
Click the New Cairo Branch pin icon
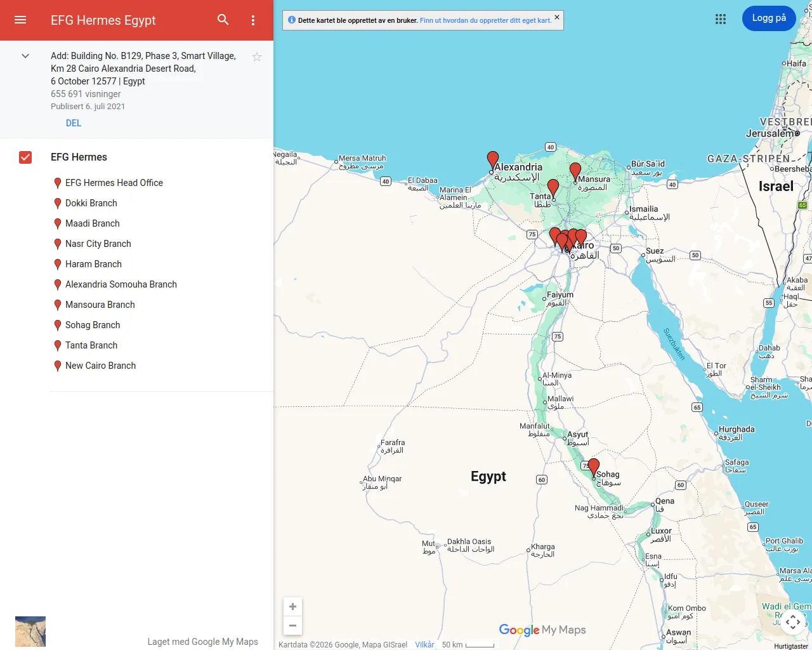coord(58,366)
